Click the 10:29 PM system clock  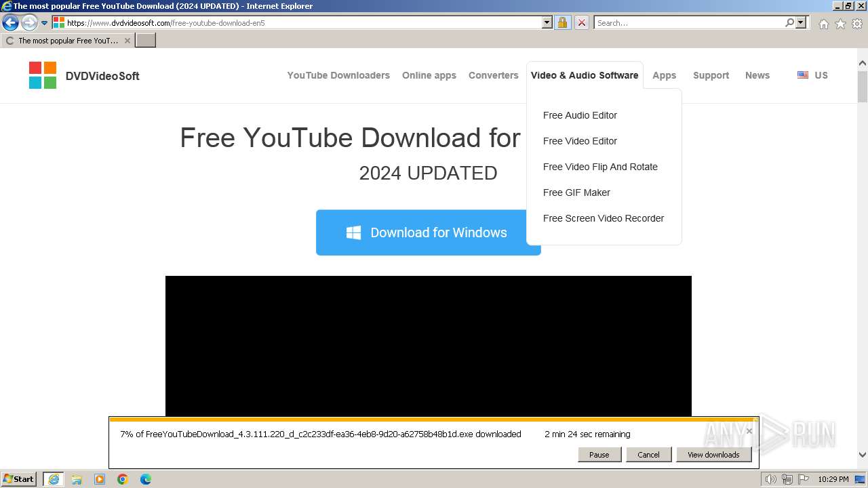click(833, 479)
